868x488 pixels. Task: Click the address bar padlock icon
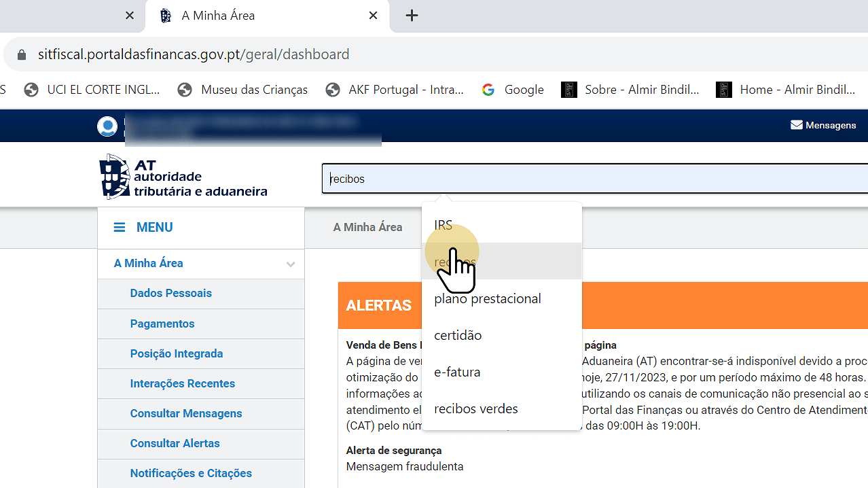click(x=22, y=54)
